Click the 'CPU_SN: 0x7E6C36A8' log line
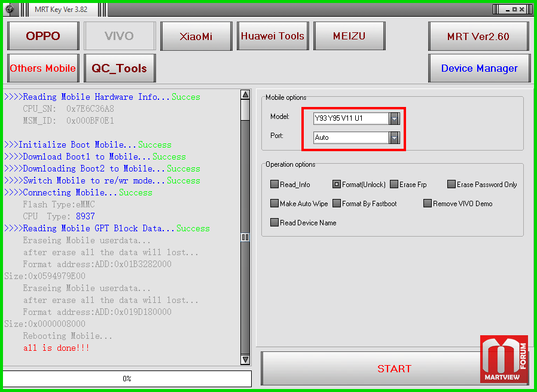Viewport: 537px width, 392px height. coord(69,109)
